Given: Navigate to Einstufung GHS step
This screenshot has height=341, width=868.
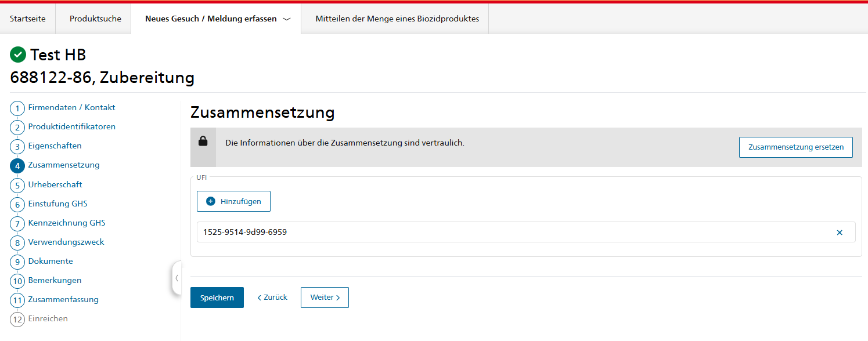Looking at the screenshot, I should (57, 204).
